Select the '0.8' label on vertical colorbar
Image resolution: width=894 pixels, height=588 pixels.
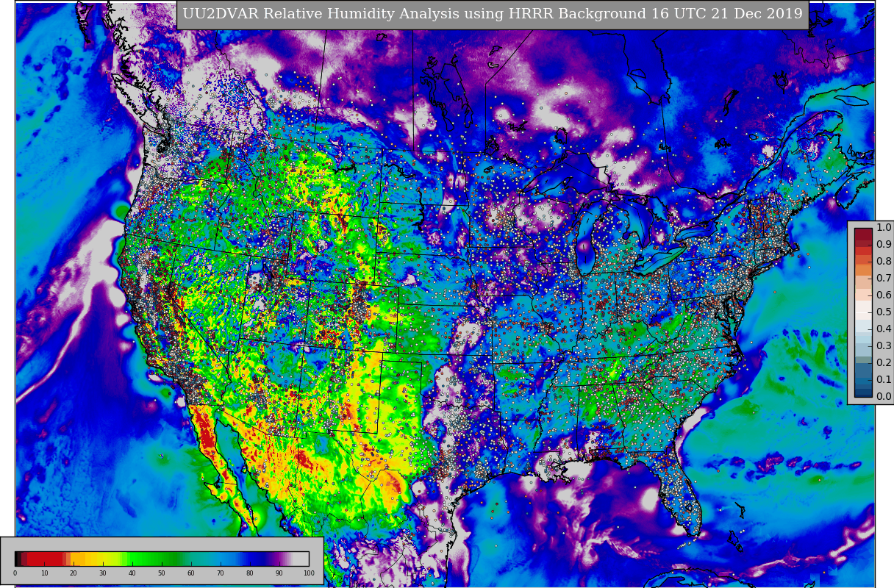tap(884, 261)
